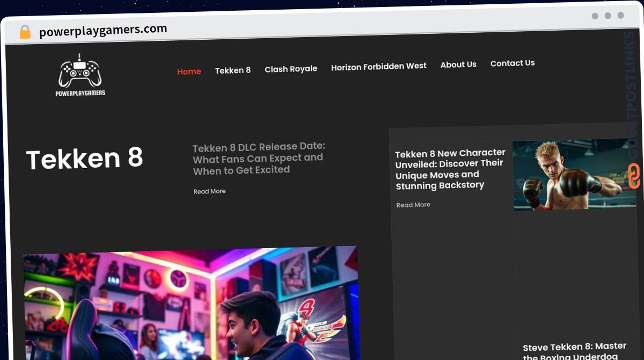Open the Clash Royale menu item
Screen dimensions: 644x360
click(x=291, y=69)
